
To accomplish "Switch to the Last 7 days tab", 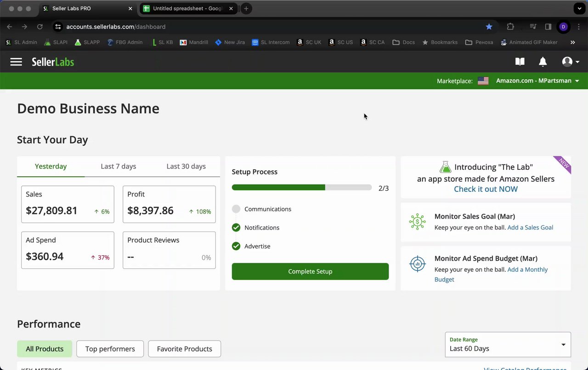I will [119, 166].
